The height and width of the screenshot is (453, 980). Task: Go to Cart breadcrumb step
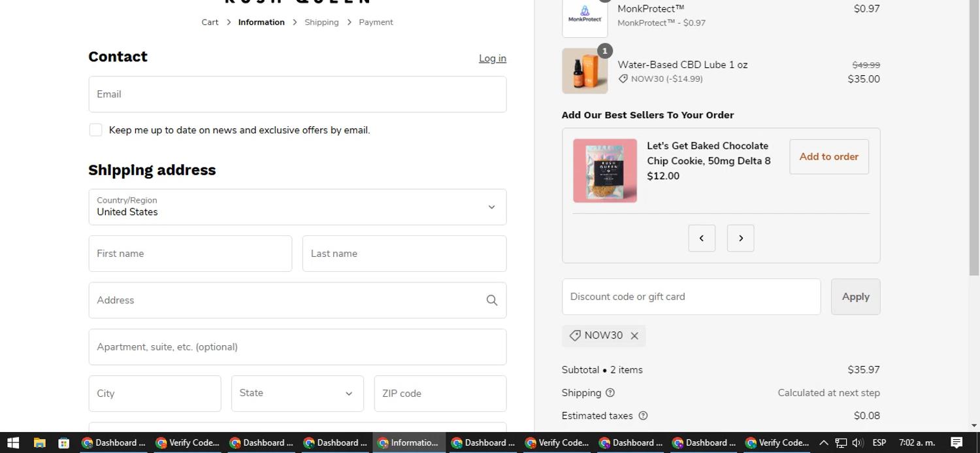[210, 22]
